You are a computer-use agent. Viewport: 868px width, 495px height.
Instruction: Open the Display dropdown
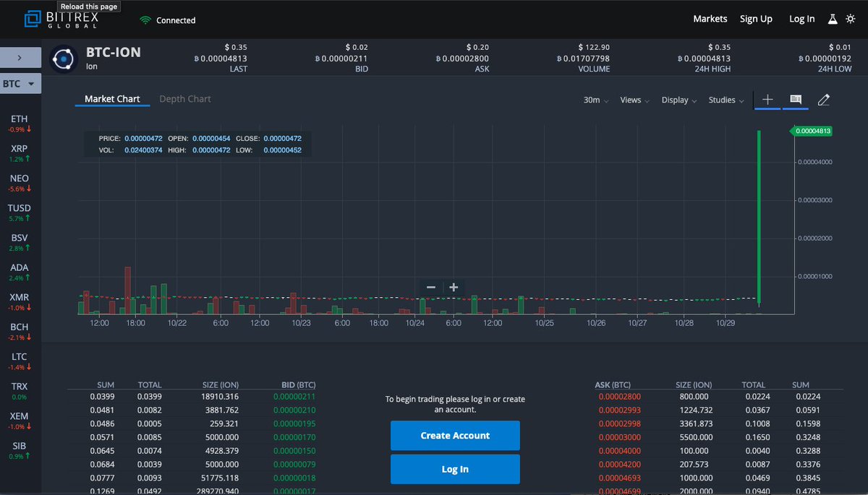point(679,100)
